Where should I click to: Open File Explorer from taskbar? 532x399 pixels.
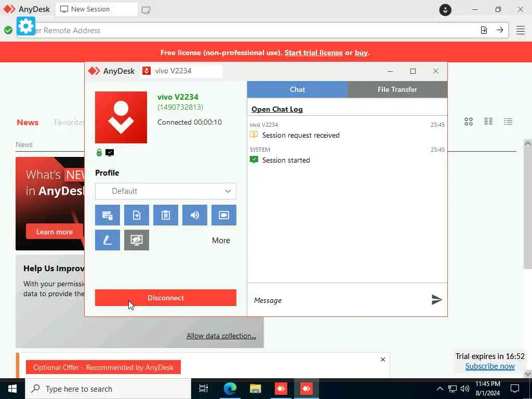coord(255,389)
